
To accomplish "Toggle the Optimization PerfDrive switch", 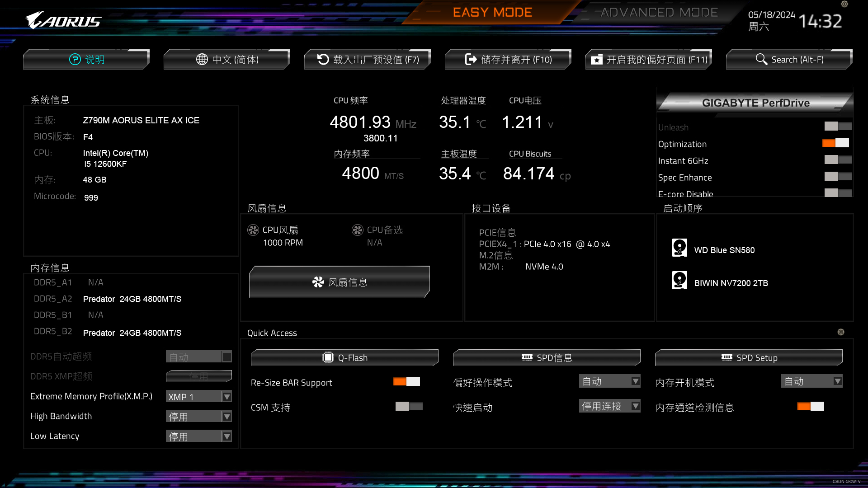I will [835, 143].
